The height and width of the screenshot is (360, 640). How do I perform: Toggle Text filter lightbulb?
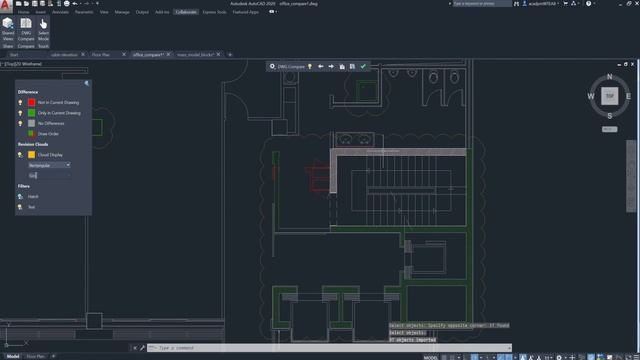[x=20, y=207]
